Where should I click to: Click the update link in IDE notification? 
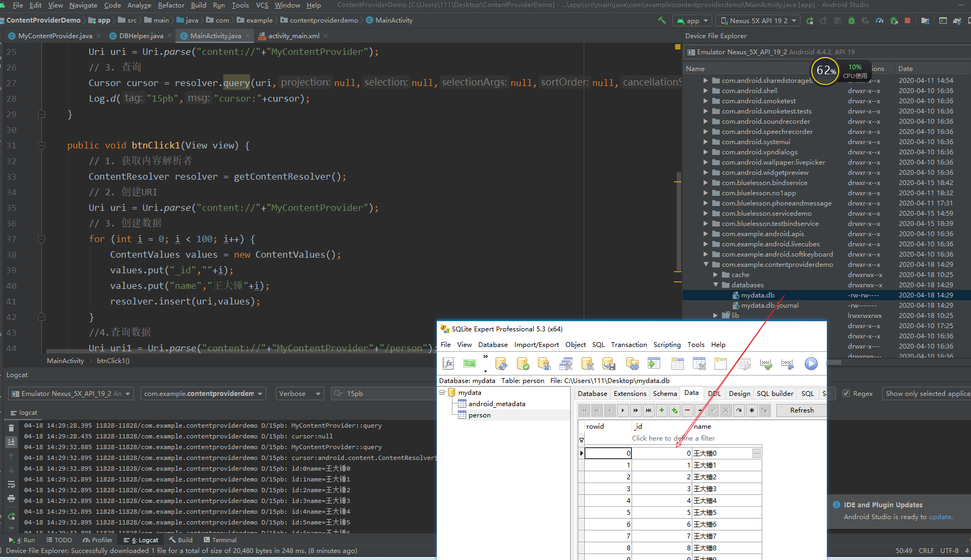pos(940,517)
